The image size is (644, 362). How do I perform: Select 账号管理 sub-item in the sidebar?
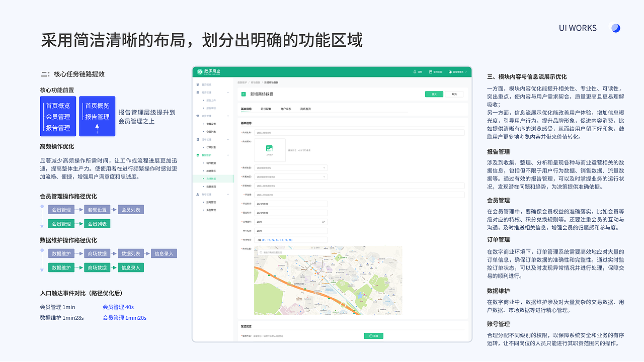pos(211,202)
